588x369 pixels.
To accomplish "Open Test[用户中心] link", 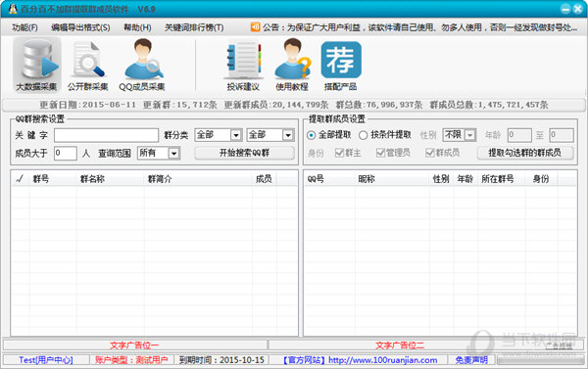I will tap(46, 360).
